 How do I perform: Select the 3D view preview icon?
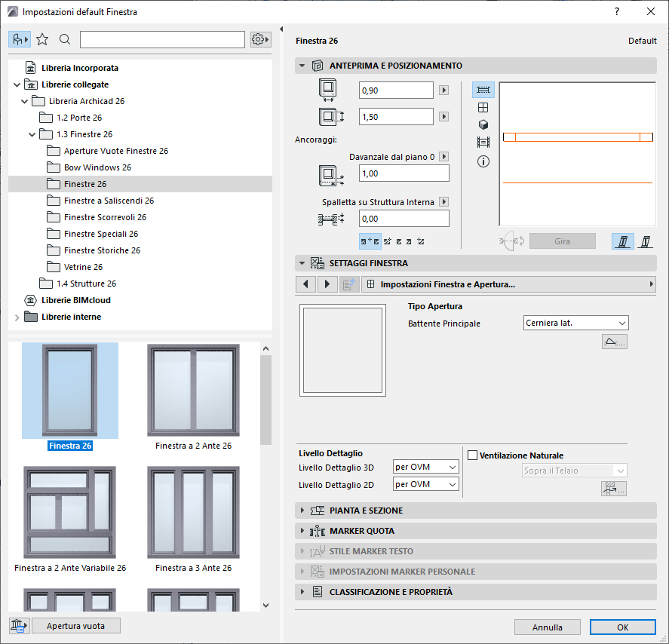point(483,124)
